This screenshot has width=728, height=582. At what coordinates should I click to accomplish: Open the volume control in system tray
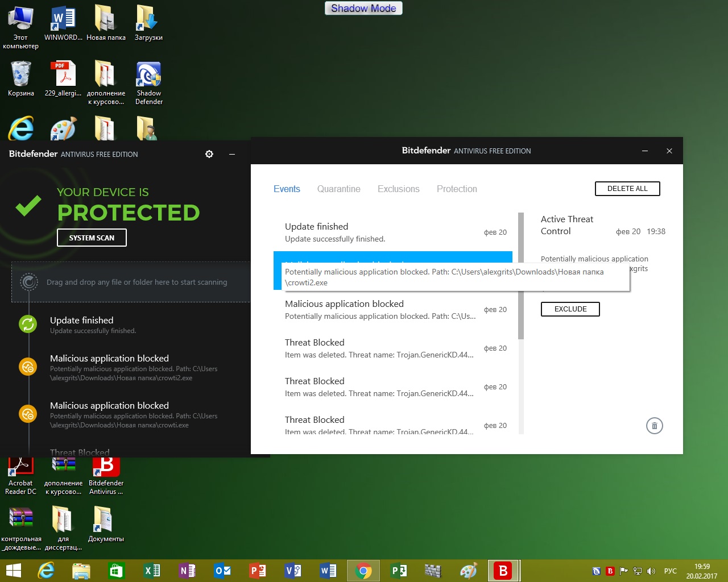(651, 571)
